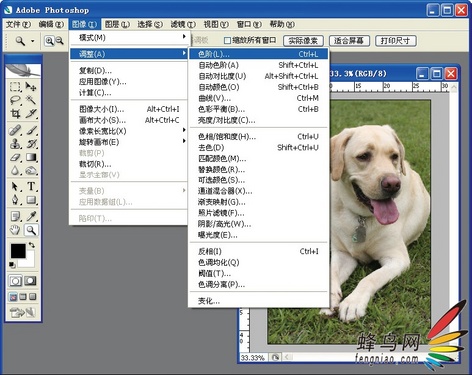
Task: Switch to Quick Mask mode
Action: 30,281
